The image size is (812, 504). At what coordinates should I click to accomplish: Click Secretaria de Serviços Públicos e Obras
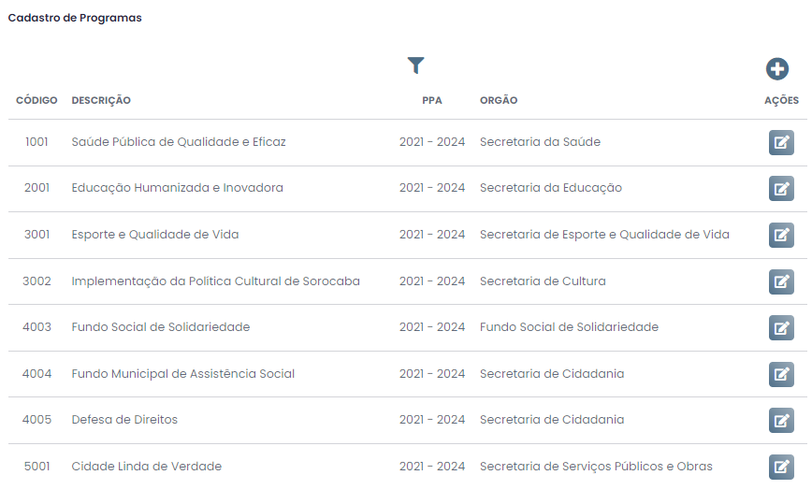click(596, 467)
